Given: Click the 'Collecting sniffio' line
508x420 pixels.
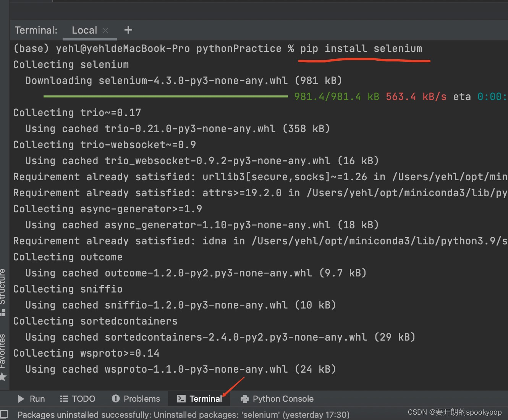Looking at the screenshot, I should tap(68, 289).
